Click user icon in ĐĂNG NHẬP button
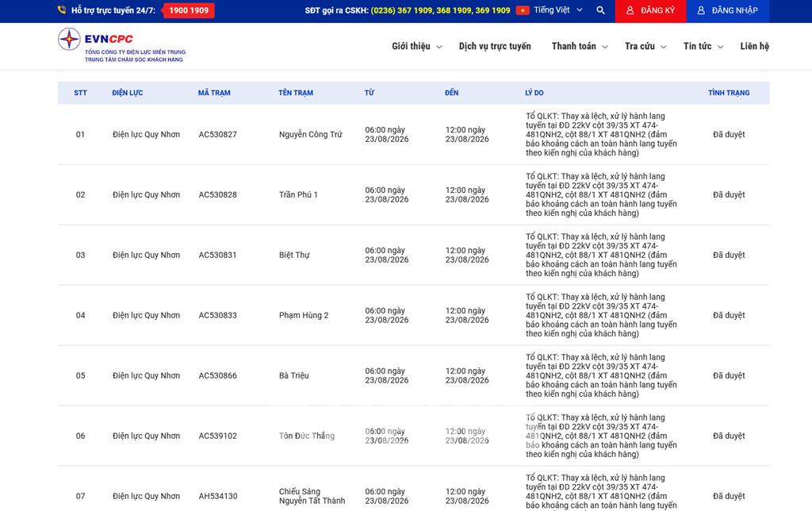 [701, 10]
